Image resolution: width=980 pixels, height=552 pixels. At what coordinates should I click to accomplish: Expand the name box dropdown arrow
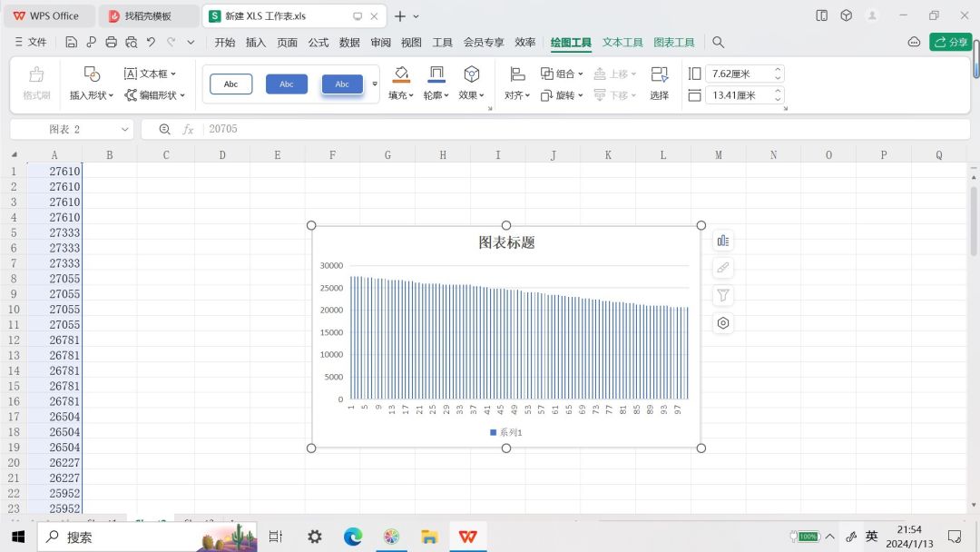pos(124,130)
